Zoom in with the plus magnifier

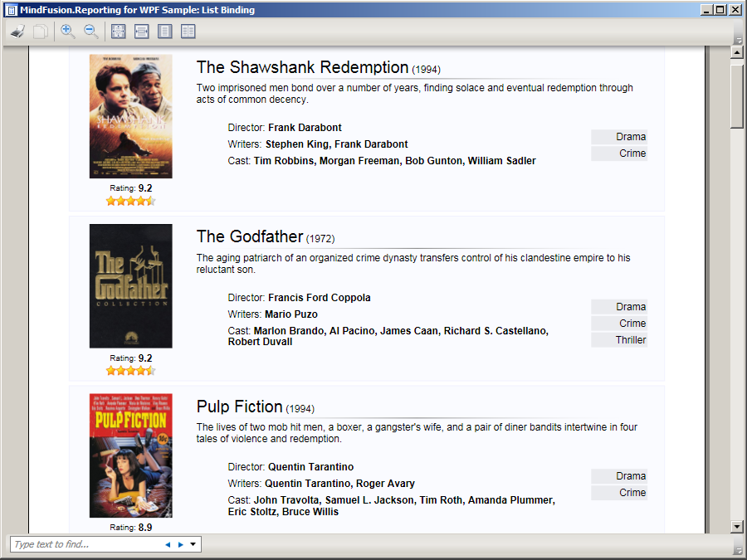(x=68, y=32)
